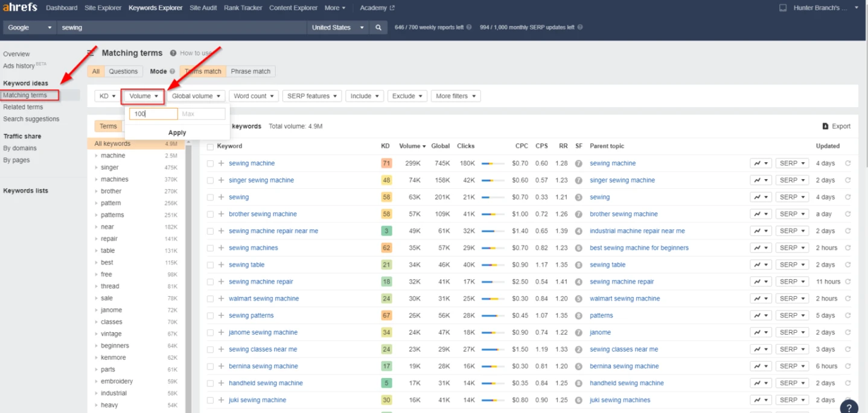
Task: Select Phrase match mode
Action: pyautogui.click(x=251, y=71)
